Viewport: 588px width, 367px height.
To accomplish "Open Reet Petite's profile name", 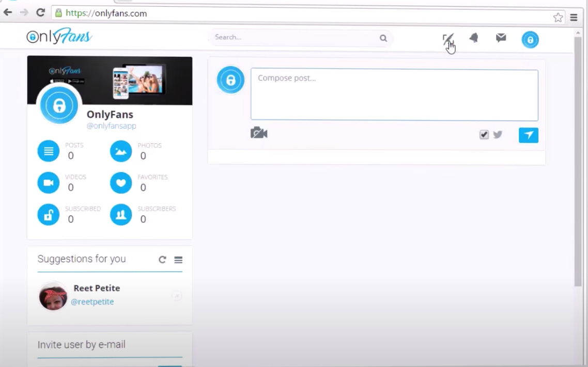I will click(x=97, y=288).
